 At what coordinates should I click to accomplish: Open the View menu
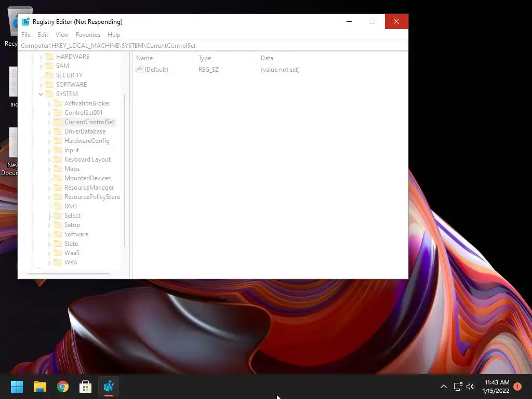point(62,35)
